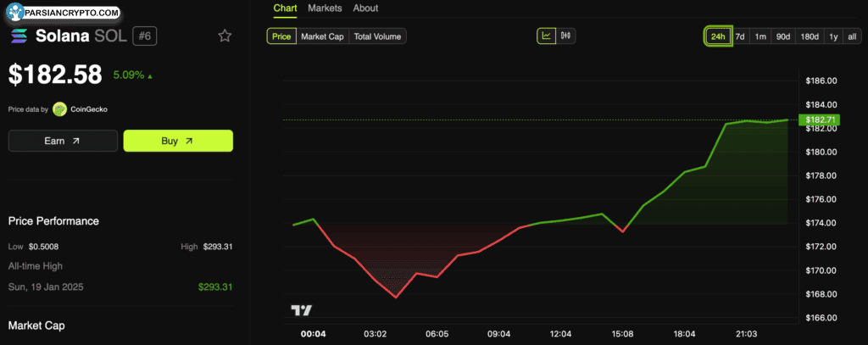This screenshot has width=868, height=345.
Task: Set chart range to 1m
Action: [x=760, y=36]
